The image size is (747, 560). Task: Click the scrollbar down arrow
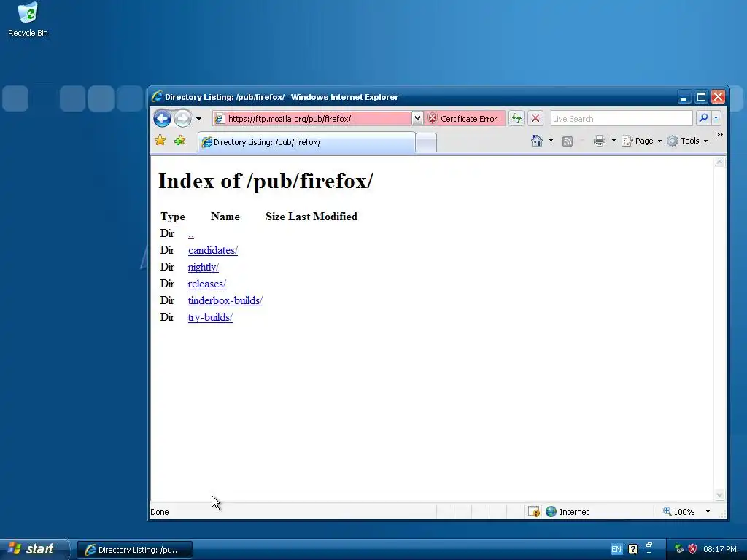719,495
